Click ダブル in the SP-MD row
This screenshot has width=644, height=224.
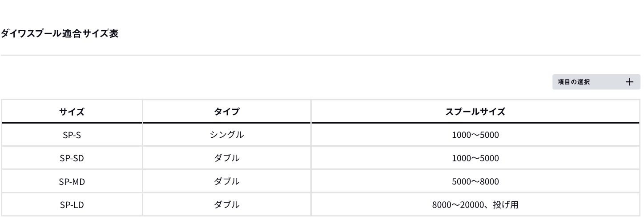coord(226,181)
